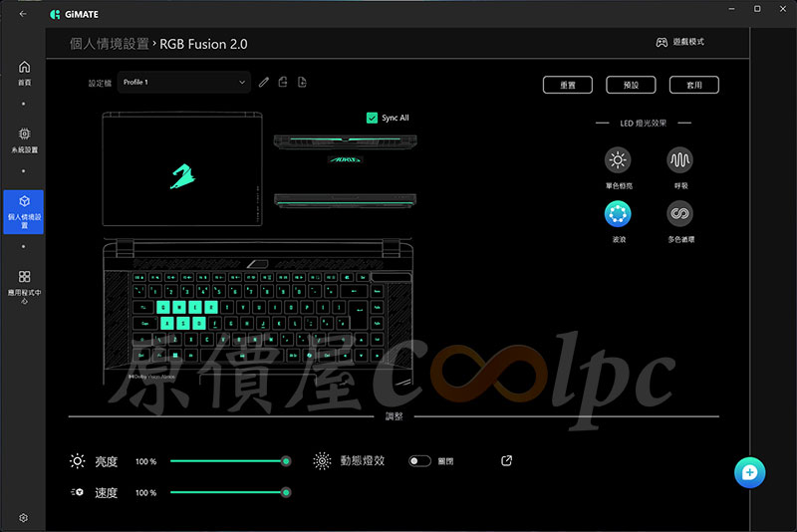
Task: Go back using the arrow beside GiMATE
Action: [23, 14]
